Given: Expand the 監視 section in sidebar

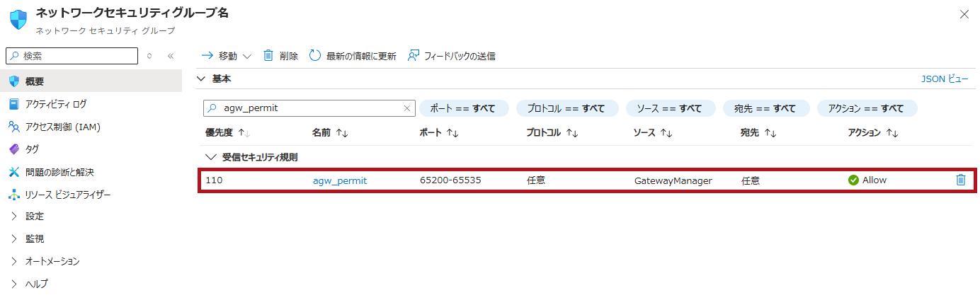Looking at the screenshot, I should [x=34, y=238].
